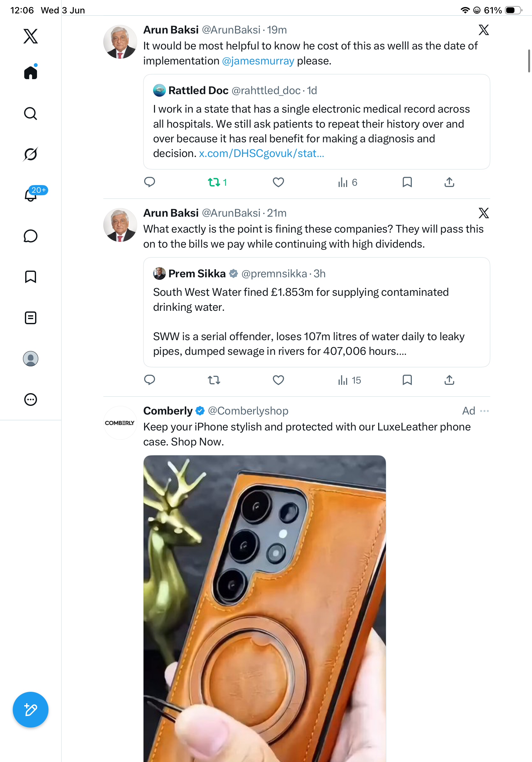This screenshot has width=532, height=762.
Task: Open Grok from the sidebar
Action: coord(31,154)
